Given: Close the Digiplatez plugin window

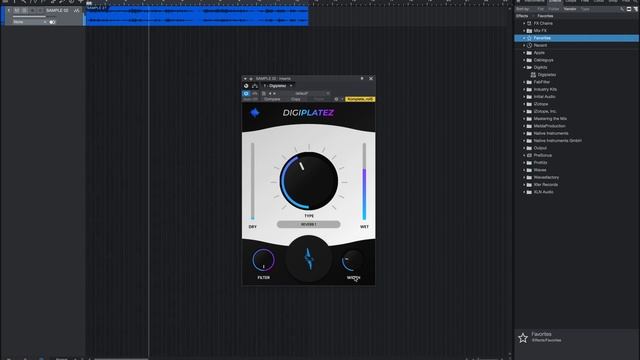Looking at the screenshot, I should [371, 78].
